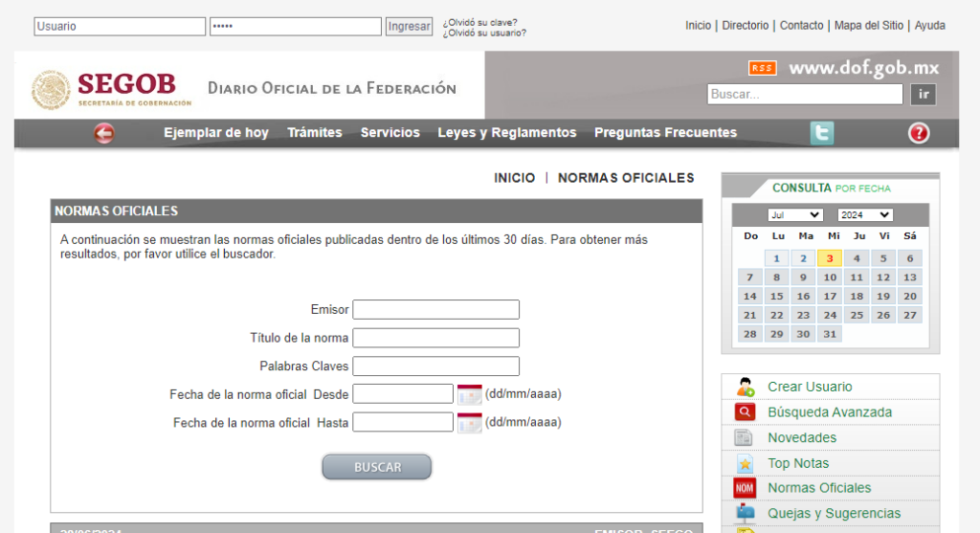Open the orange RSS feed icon
Image resolution: width=980 pixels, height=533 pixels.
pyautogui.click(x=763, y=68)
